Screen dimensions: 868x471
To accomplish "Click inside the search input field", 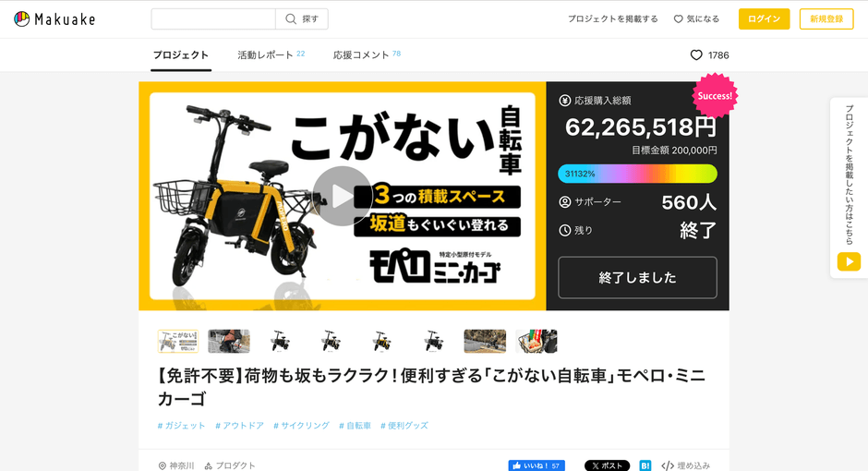I will click(213, 19).
